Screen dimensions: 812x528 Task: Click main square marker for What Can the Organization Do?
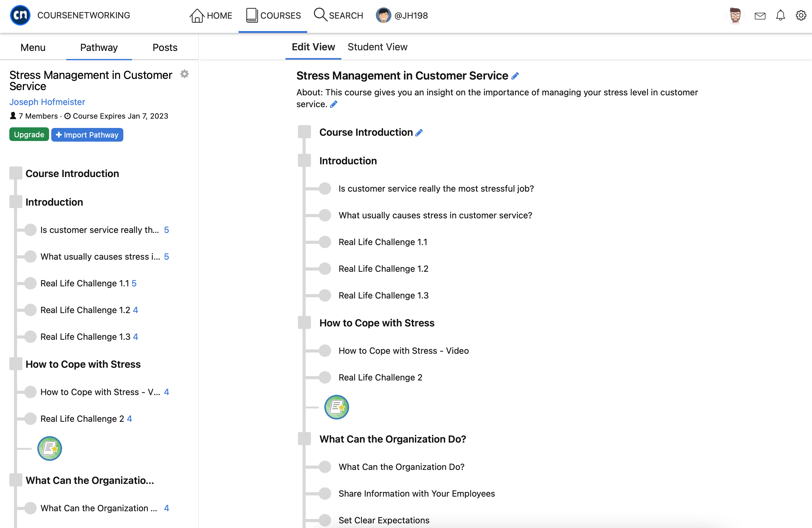pyautogui.click(x=304, y=439)
